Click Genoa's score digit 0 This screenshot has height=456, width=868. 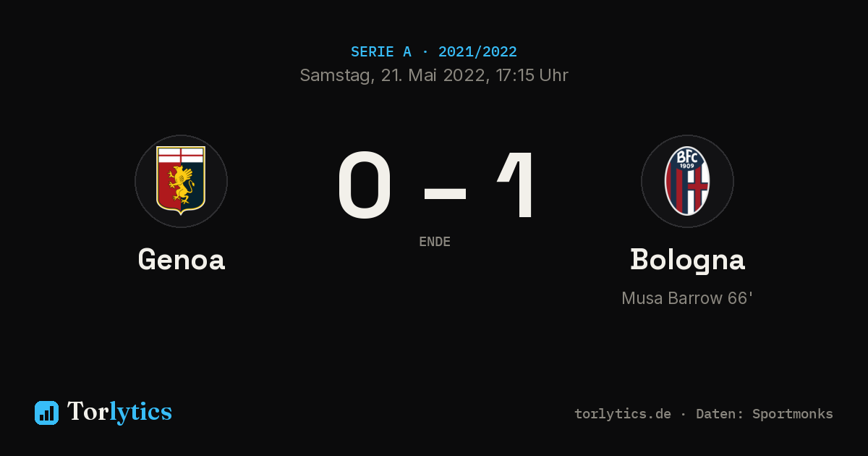pos(365,185)
